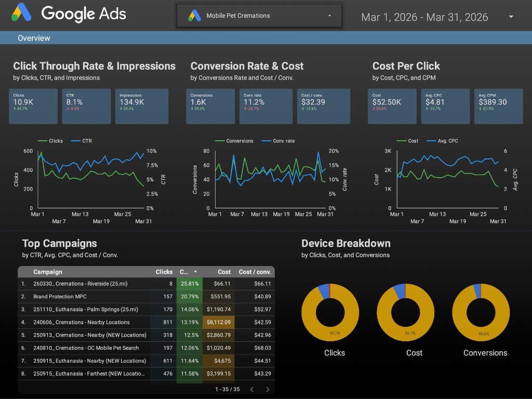Click the account selector's Google Ads icon
532x399 pixels.
pos(194,16)
